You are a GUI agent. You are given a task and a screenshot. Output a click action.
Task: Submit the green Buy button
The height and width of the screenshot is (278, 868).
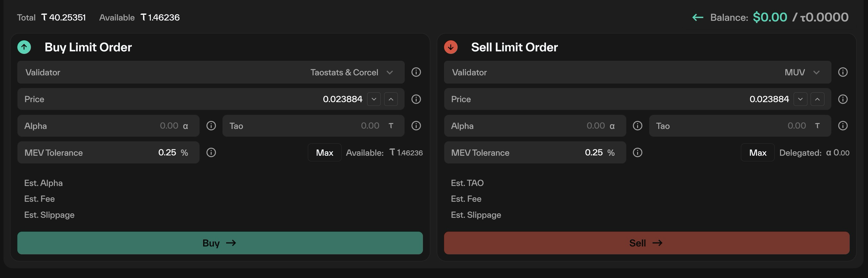coord(220,243)
